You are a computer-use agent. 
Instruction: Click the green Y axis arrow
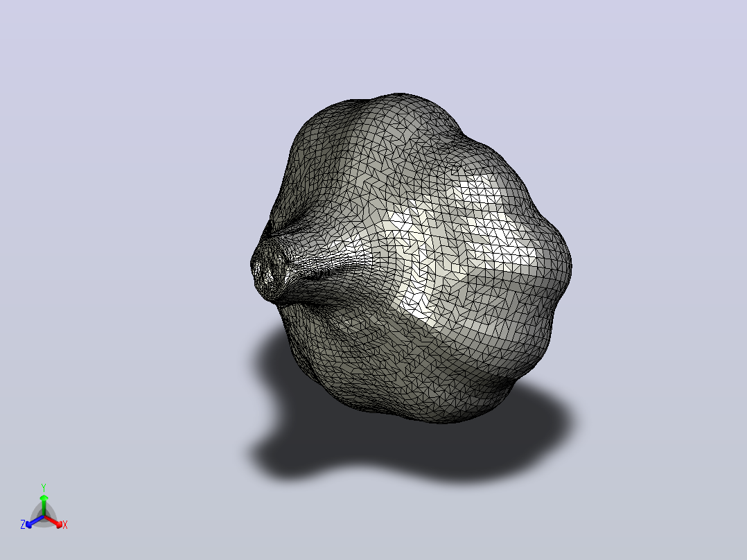coord(44,505)
